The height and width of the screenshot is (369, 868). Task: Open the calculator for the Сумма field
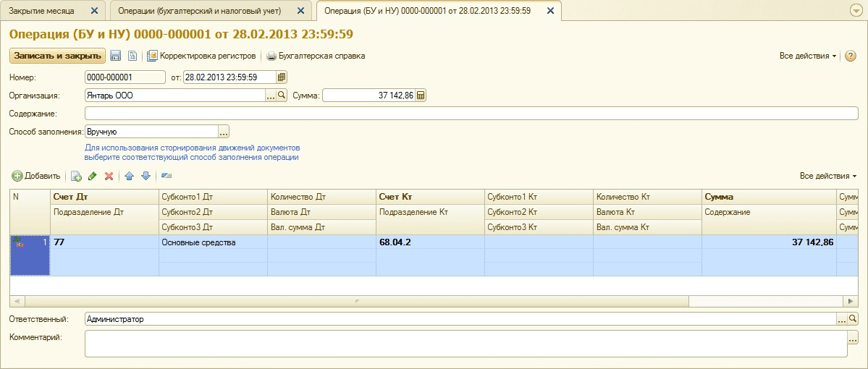tap(421, 96)
